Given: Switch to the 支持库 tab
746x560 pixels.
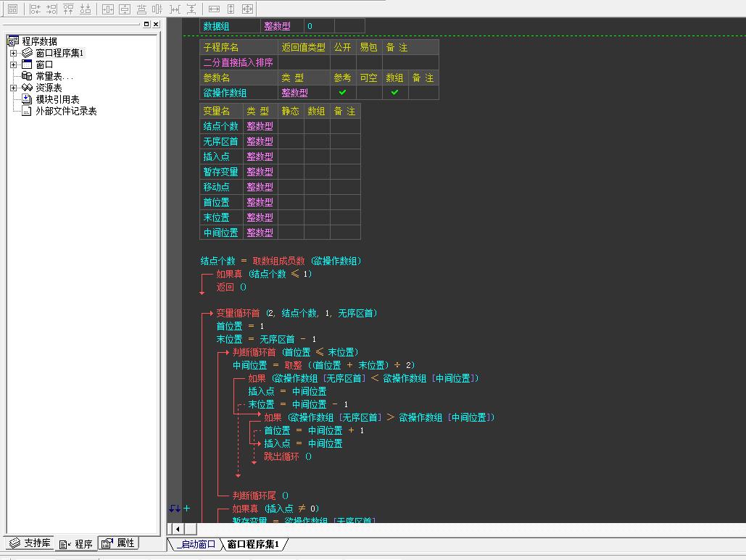Looking at the screenshot, I should tap(30, 543).
